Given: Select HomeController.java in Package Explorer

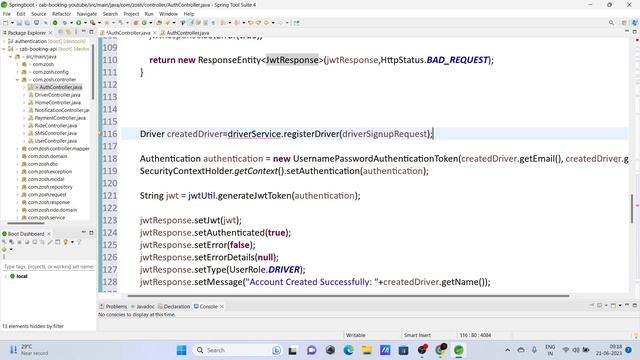Looking at the screenshot, I should click(x=58, y=103).
